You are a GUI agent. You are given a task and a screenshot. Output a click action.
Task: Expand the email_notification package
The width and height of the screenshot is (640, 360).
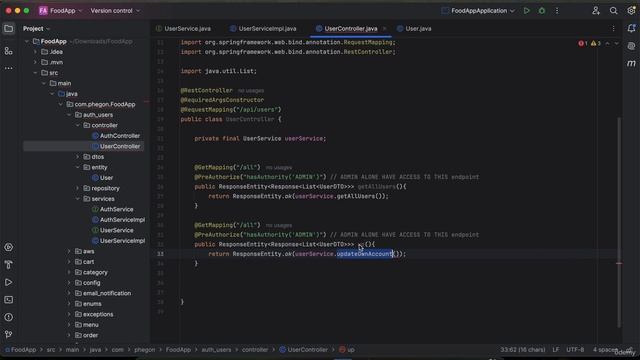(x=69, y=293)
